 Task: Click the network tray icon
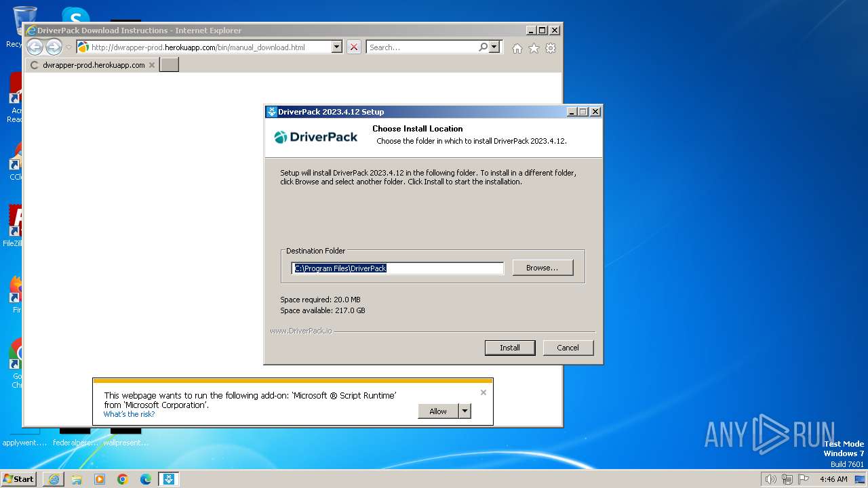(x=787, y=479)
